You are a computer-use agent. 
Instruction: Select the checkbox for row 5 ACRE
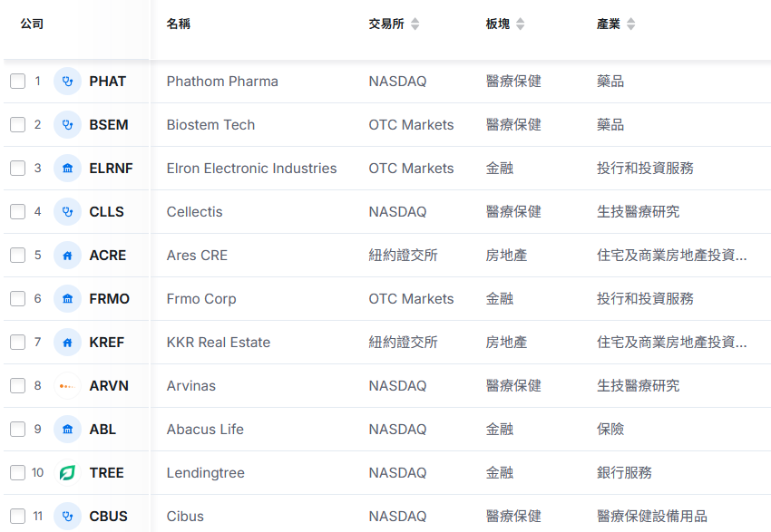pyautogui.click(x=18, y=256)
